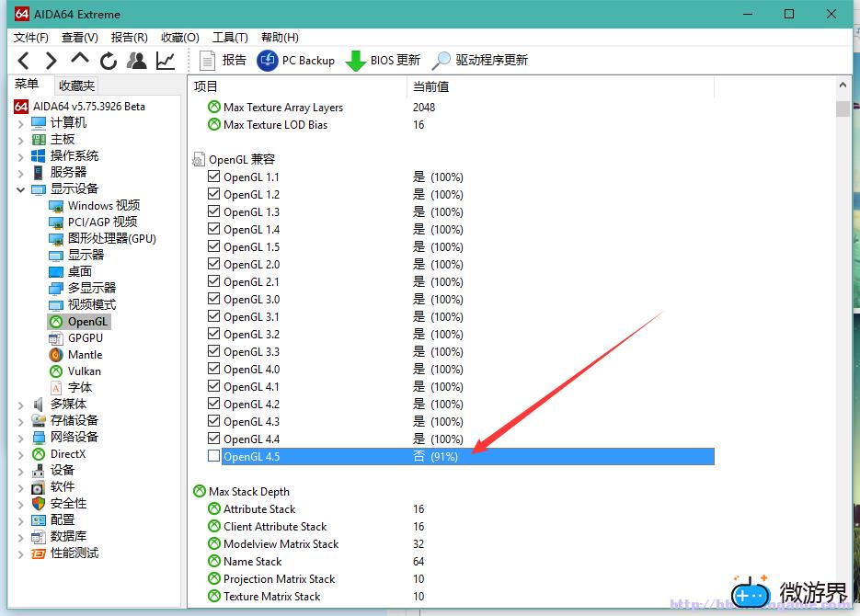Toggle the OpenGL 3.3 checkbox
The width and height of the screenshot is (860, 616).
pyautogui.click(x=214, y=351)
